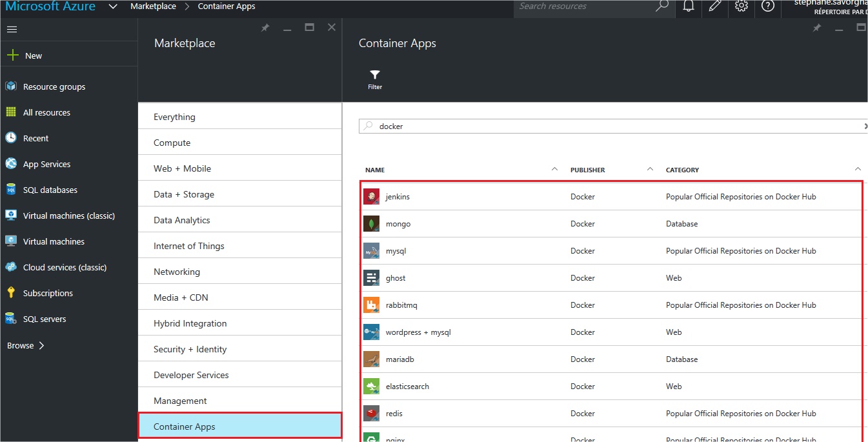Select Data + Storage category
This screenshot has height=442, width=868.
tap(239, 194)
